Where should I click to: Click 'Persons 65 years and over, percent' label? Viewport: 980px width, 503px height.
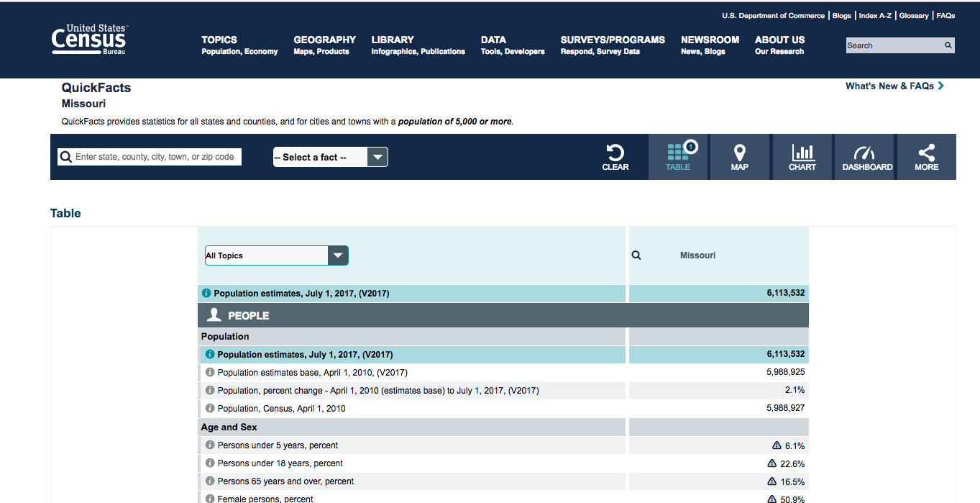(285, 481)
